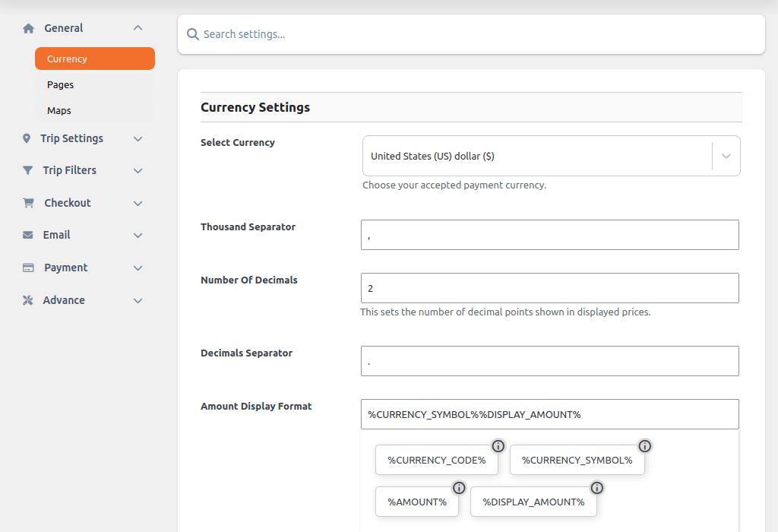Focus the Search settings field
This screenshot has height=532, width=778.
[x=471, y=34]
